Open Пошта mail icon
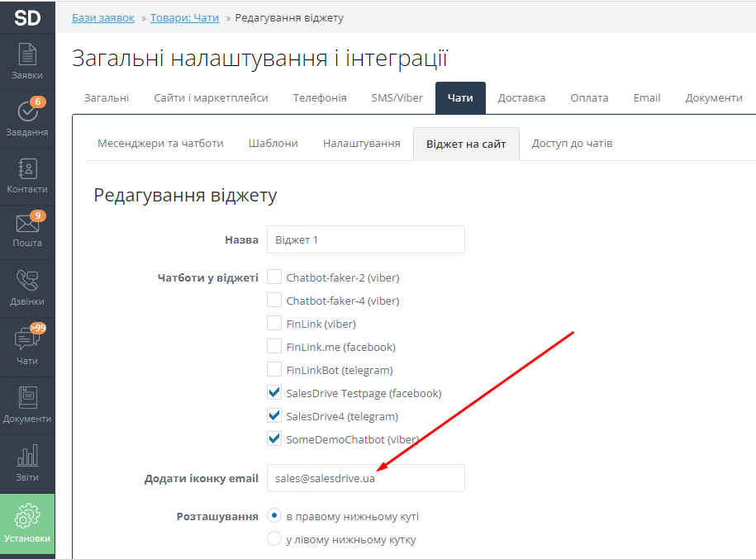The width and height of the screenshot is (756, 559). pyautogui.click(x=27, y=230)
